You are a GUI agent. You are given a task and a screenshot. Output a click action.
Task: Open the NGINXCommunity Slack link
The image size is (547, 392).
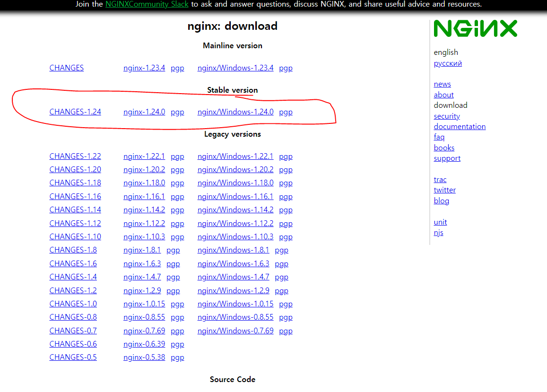point(147,4)
